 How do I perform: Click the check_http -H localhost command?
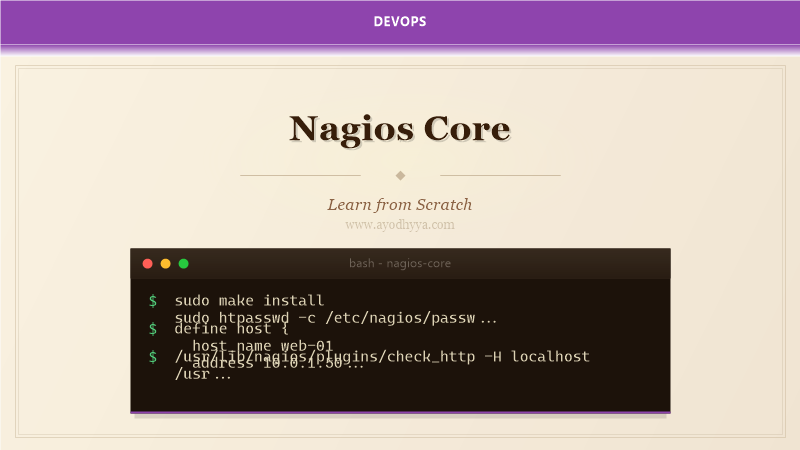point(382,356)
